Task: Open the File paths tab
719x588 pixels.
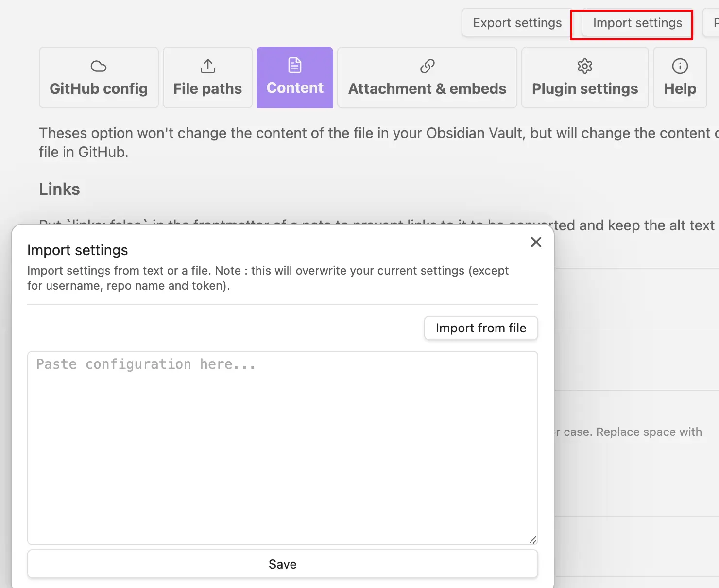Action: [x=207, y=88]
